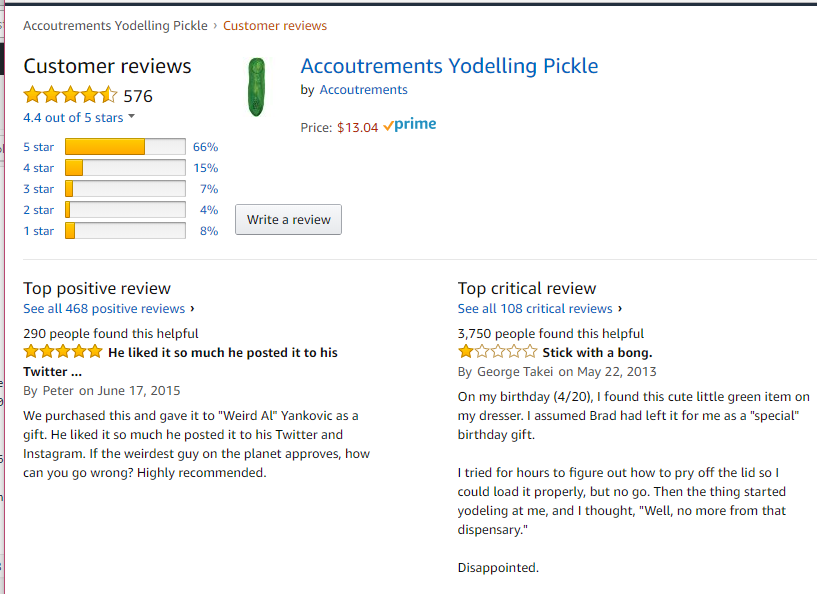Click the overall star rating icons

70,95
